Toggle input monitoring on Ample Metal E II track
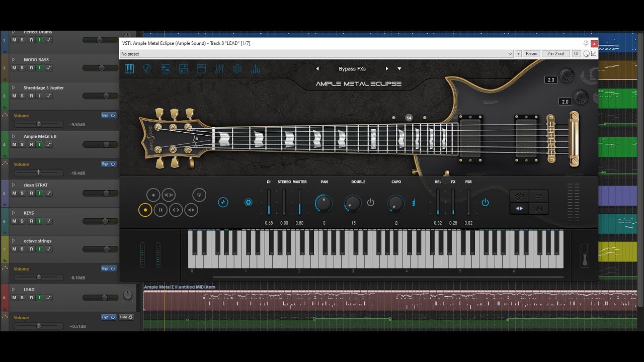 tap(39, 145)
